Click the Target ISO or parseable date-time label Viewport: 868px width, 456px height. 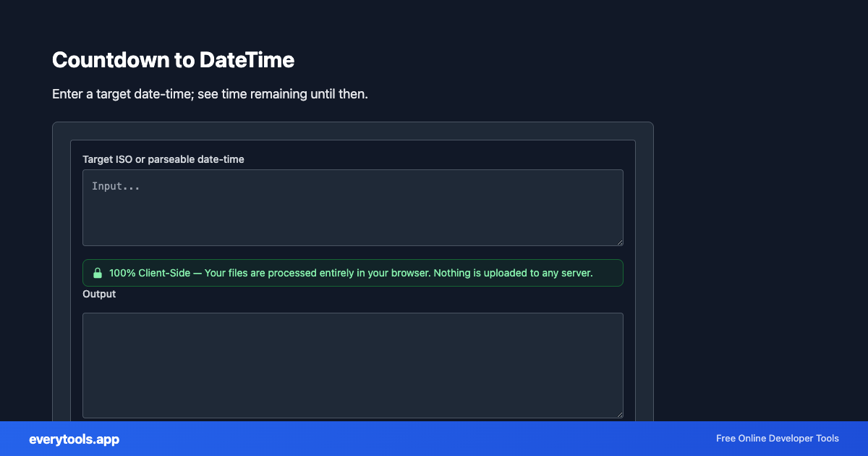tap(163, 159)
